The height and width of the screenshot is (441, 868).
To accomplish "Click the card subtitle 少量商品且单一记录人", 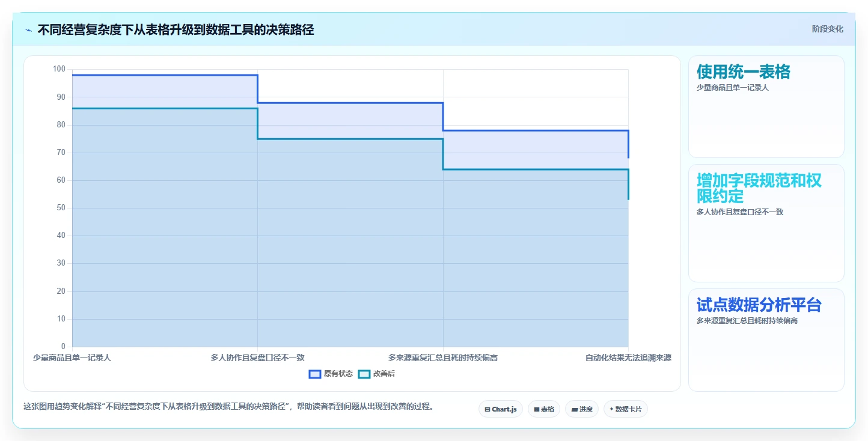I will (x=732, y=88).
